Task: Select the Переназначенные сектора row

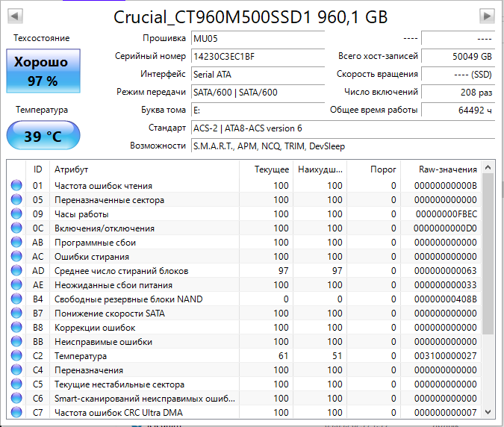Action: [x=244, y=199]
